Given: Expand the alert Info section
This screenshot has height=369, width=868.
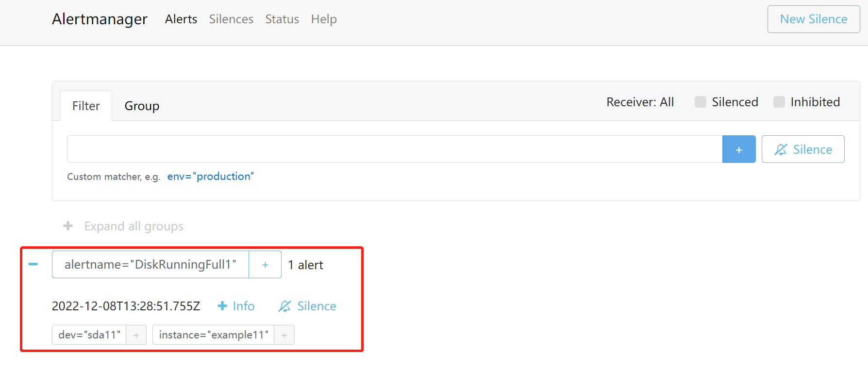Looking at the screenshot, I should (x=236, y=306).
